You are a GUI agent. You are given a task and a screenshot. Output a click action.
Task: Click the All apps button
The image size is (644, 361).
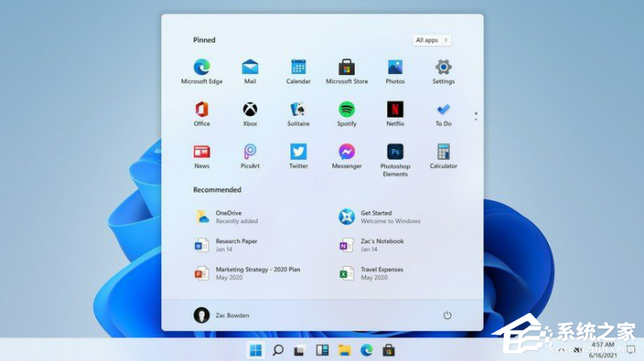(x=431, y=40)
